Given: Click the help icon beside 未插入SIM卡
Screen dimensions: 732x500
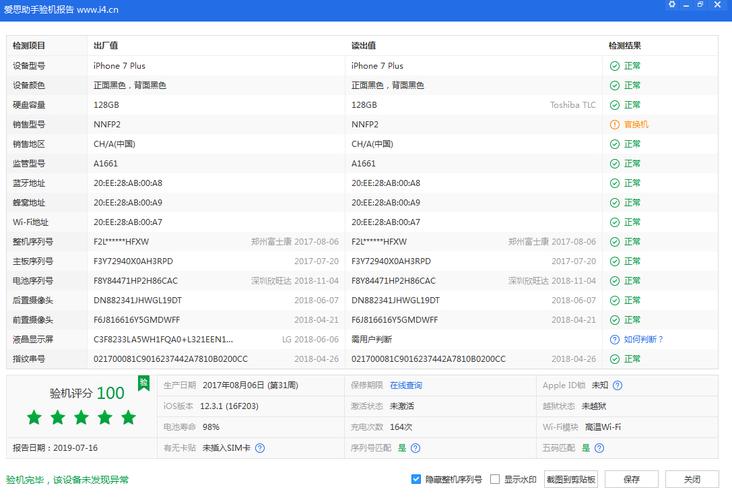Looking at the screenshot, I should pos(260,448).
